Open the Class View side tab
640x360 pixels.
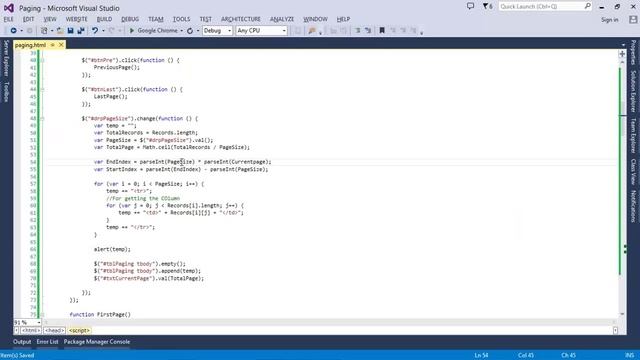point(633,171)
